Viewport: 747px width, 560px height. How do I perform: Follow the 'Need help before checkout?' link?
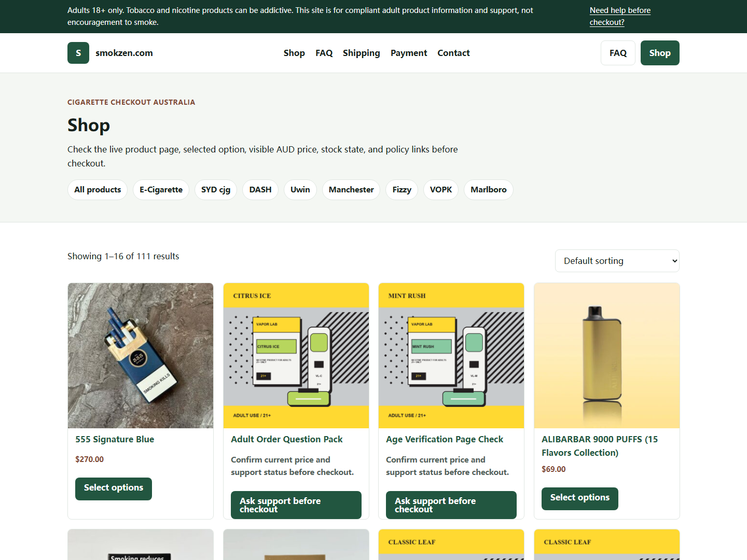tap(620, 16)
